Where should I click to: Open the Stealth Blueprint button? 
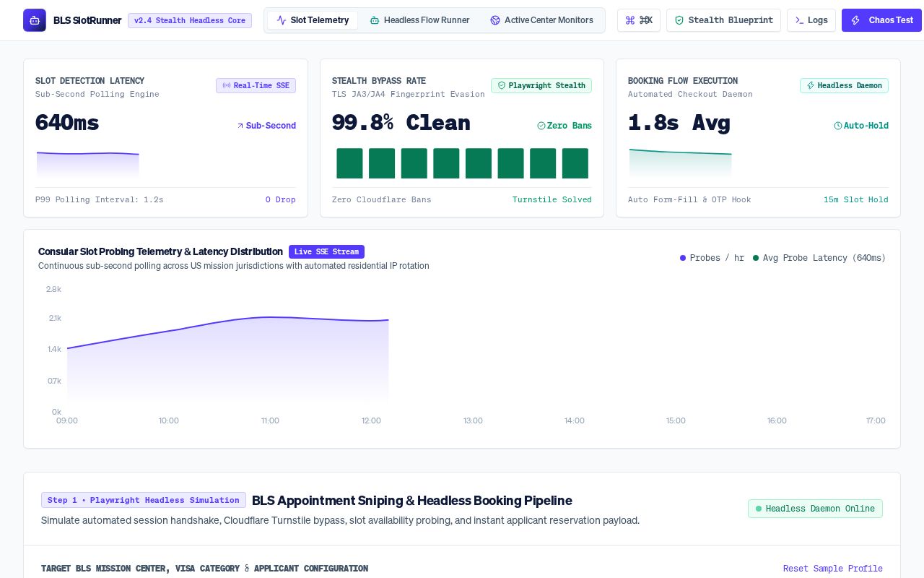(x=723, y=20)
